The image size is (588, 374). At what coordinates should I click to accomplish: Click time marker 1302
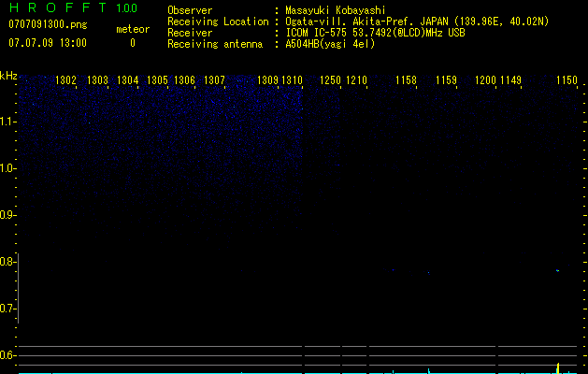(66, 80)
